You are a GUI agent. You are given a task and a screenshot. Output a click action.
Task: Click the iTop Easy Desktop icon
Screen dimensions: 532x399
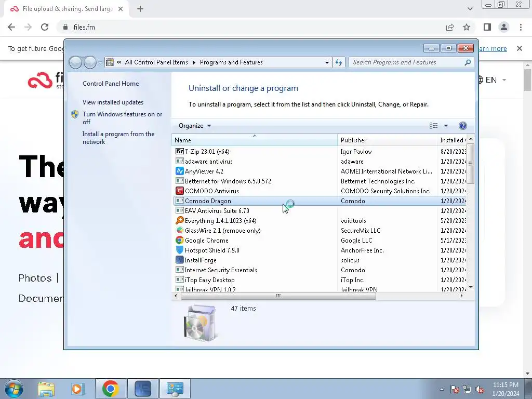coord(179,280)
